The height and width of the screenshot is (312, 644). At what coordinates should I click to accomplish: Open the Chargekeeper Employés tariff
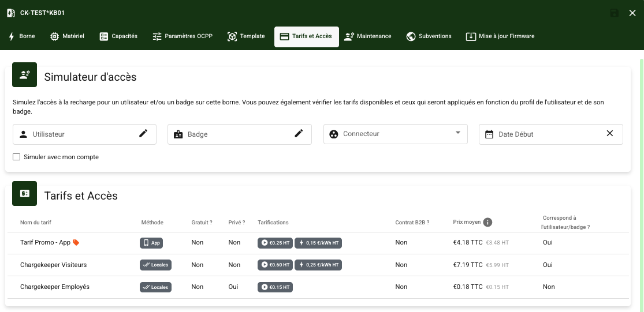pyautogui.click(x=55, y=287)
